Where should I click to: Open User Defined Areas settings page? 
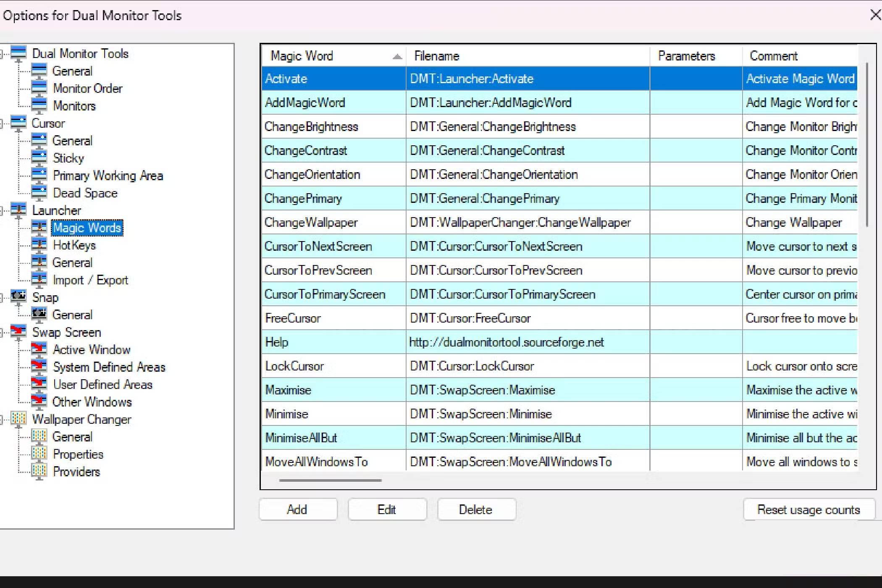coord(102,384)
